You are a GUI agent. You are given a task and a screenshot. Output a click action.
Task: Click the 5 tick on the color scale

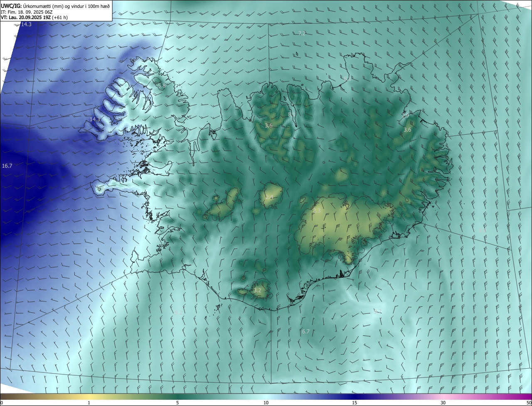click(x=177, y=403)
